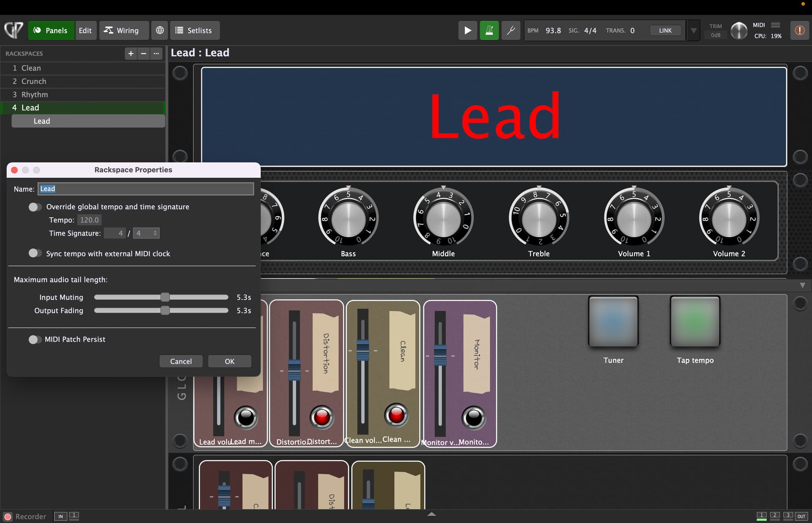Click the globe icon in toolbar
The width and height of the screenshot is (812, 523).
[x=159, y=30]
